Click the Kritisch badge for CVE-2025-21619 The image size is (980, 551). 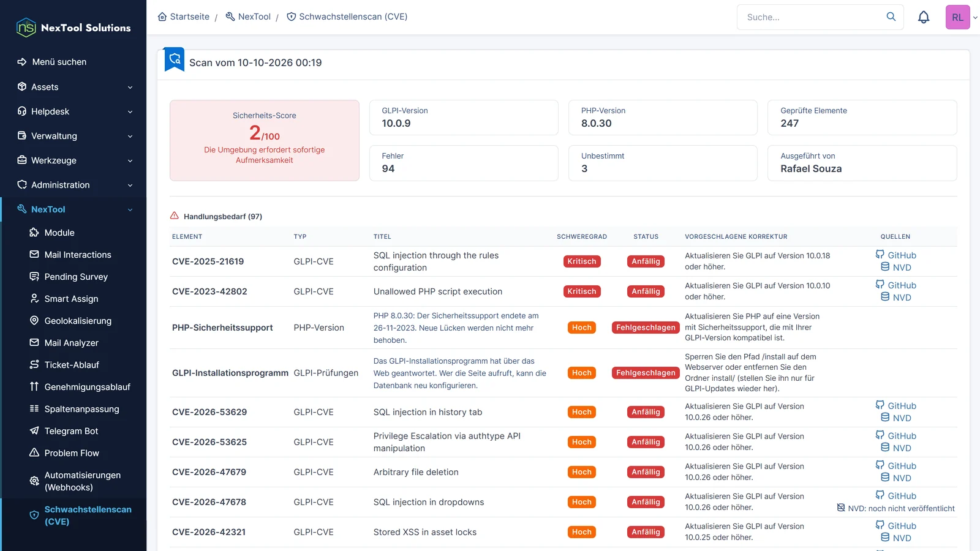click(582, 261)
